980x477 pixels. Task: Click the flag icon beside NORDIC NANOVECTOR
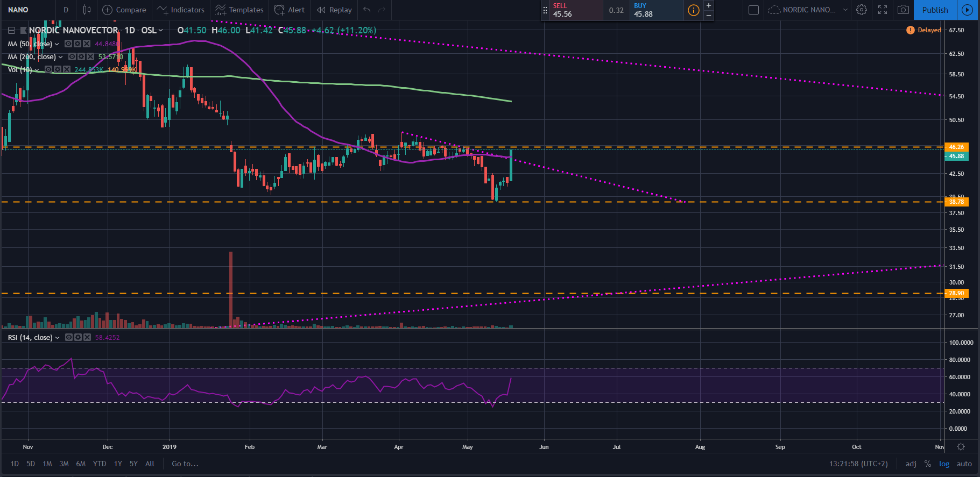pos(23,30)
